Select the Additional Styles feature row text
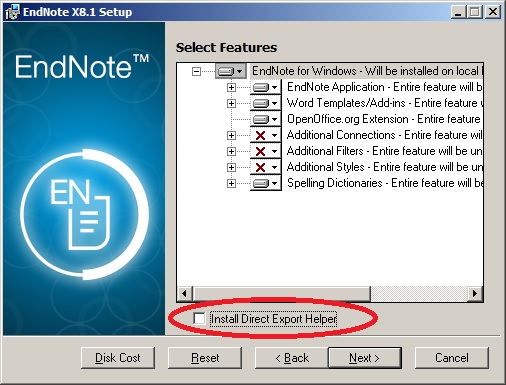Viewport: 506px width, 385px height. (384, 167)
